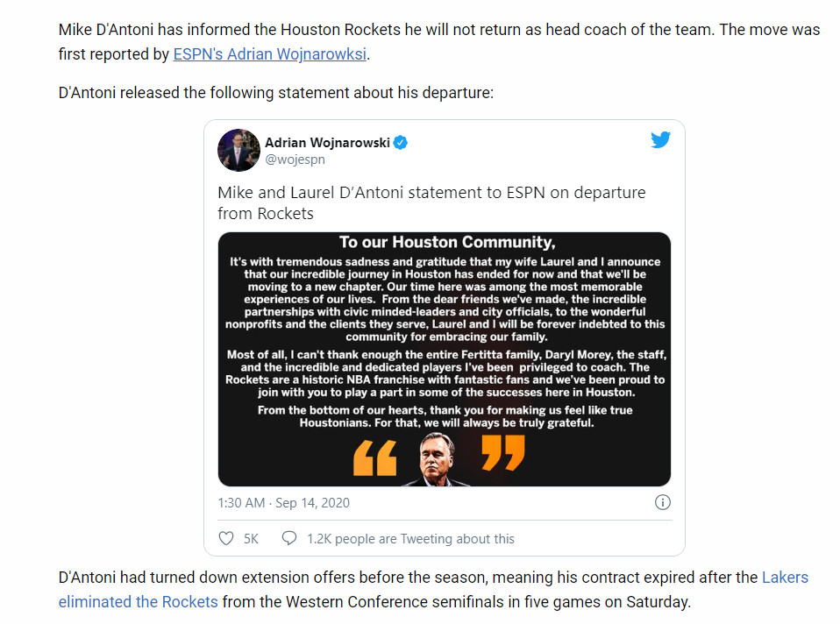Click the tweet text about departure from Rockets
The image size is (840, 624).
click(431, 202)
